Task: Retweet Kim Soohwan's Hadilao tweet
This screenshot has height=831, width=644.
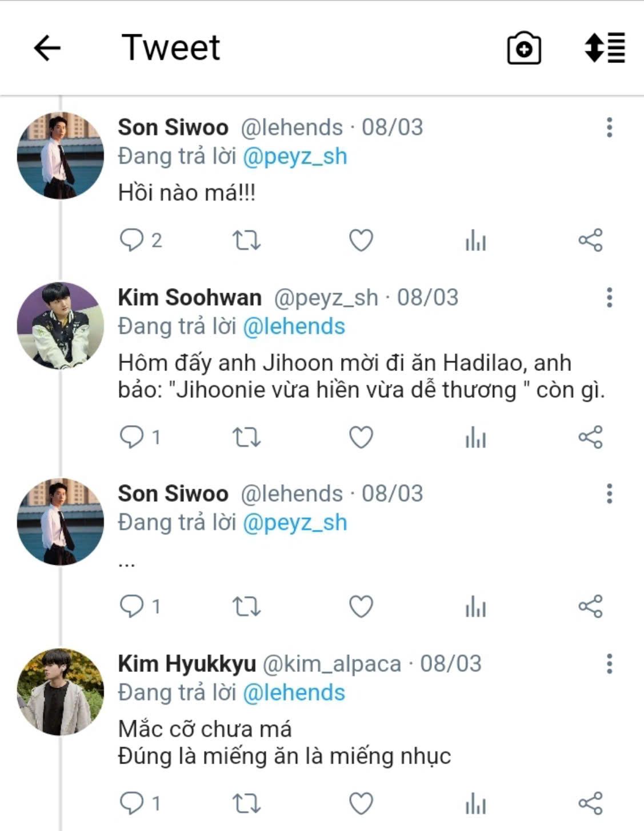Action: pos(246,437)
